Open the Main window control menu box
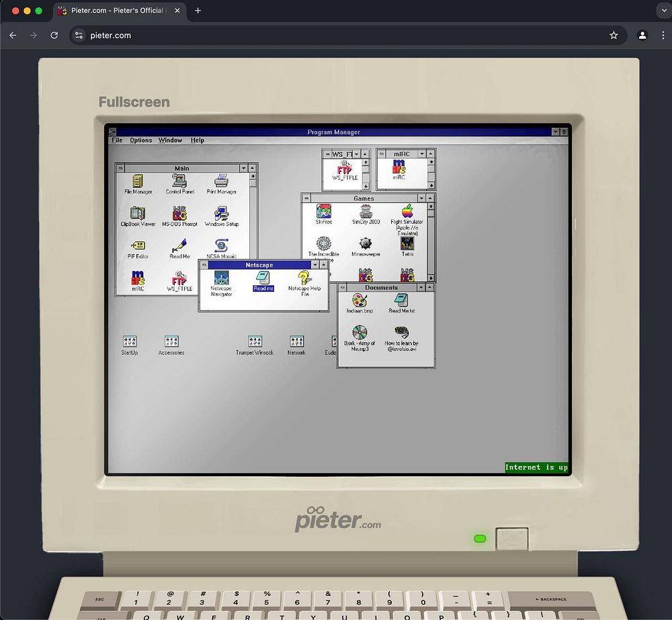Image resolution: width=672 pixels, height=620 pixels. click(121, 168)
